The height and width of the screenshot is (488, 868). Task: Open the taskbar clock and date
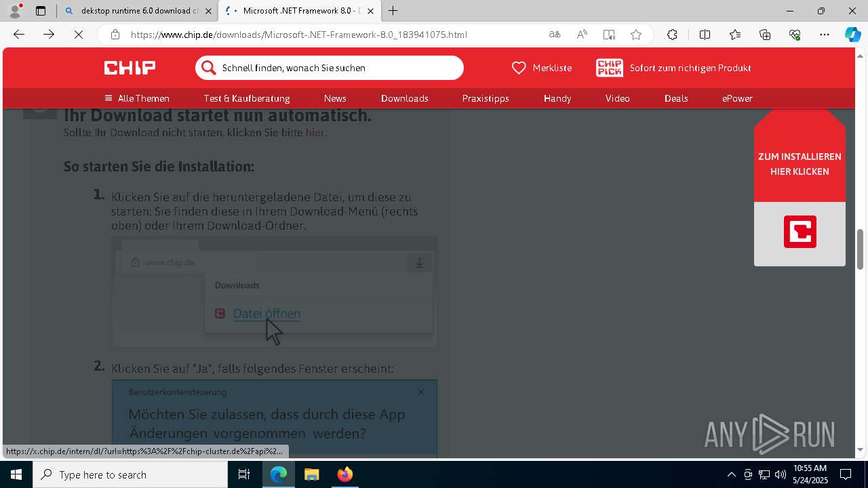pos(810,474)
